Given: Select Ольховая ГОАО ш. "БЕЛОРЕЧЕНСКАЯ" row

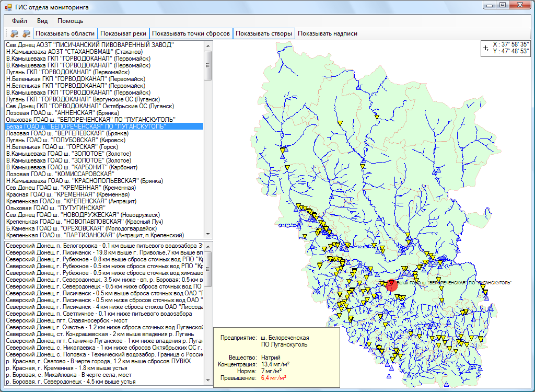Looking at the screenshot, I should tap(104, 120).
